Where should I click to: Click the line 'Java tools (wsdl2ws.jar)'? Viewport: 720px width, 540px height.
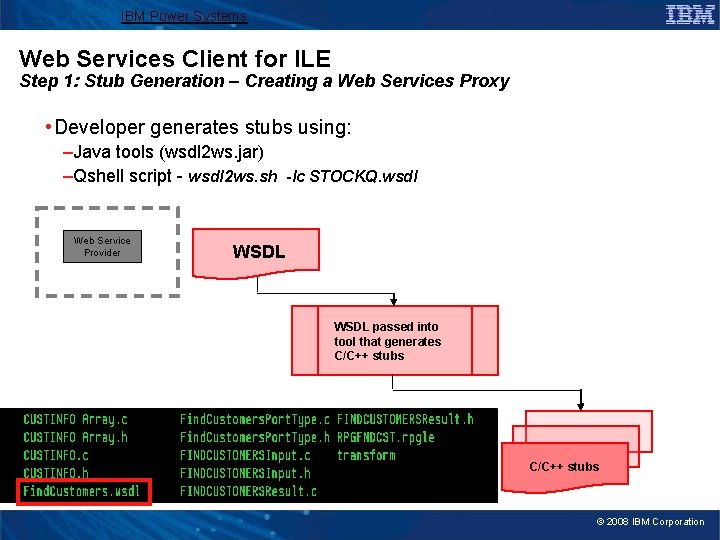(x=168, y=152)
